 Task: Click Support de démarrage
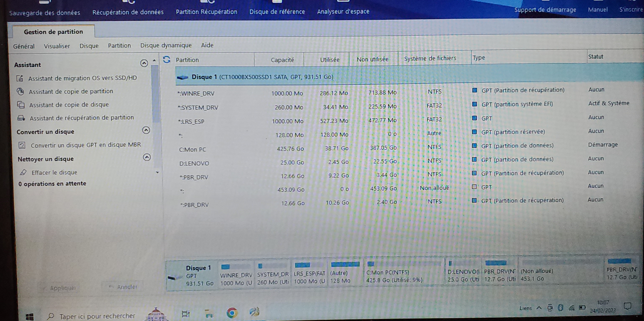(545, 10)
